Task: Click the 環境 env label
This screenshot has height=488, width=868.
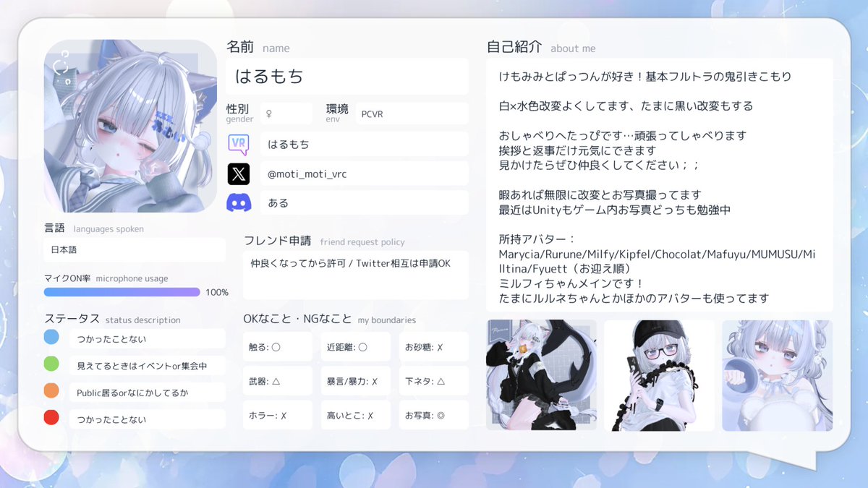Action: click(x=336, y=113)
